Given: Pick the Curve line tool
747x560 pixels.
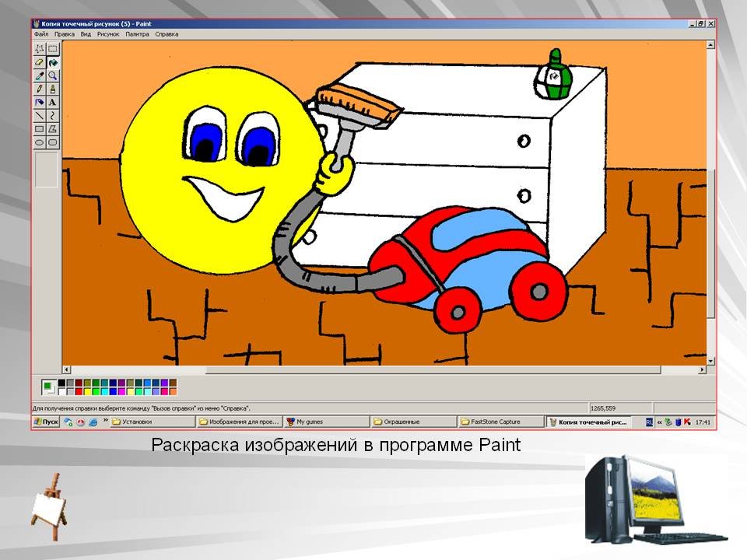Looking at the screenshot, I should [x=53, y=115].
